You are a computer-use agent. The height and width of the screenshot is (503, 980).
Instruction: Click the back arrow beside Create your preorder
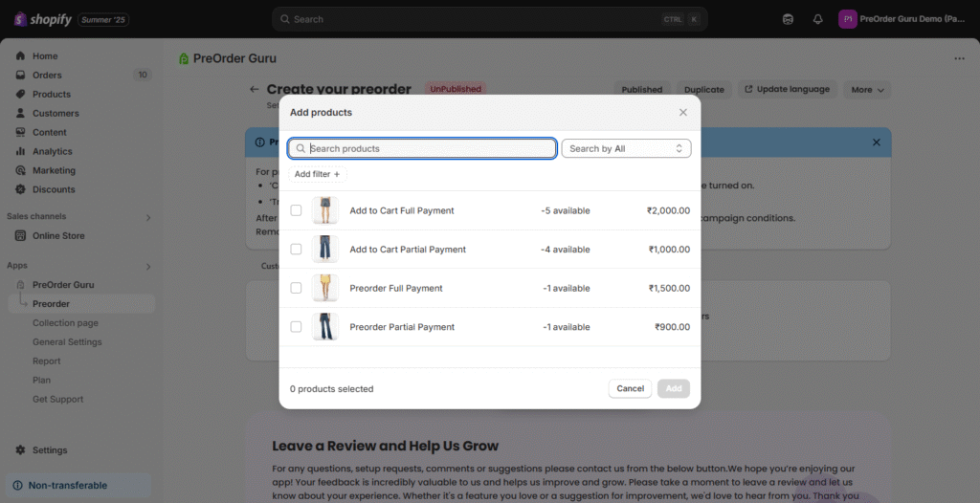click(x=254, y=89)
